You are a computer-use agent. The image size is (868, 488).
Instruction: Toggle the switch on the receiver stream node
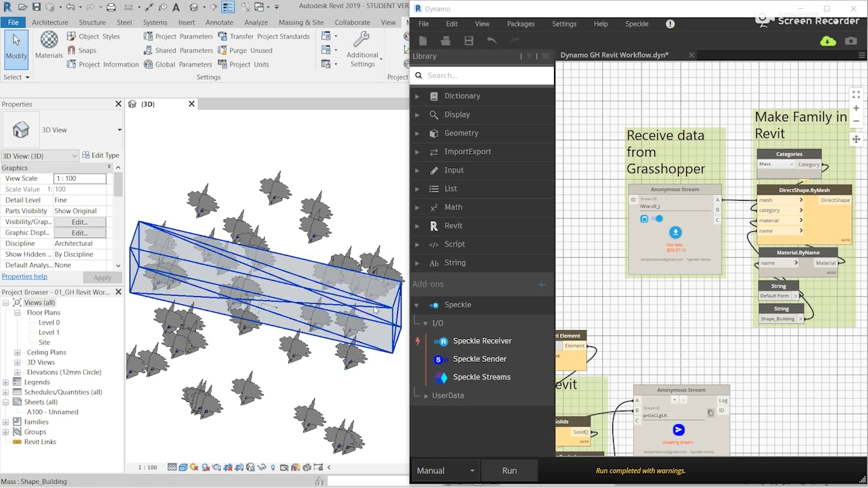[657, 219]
